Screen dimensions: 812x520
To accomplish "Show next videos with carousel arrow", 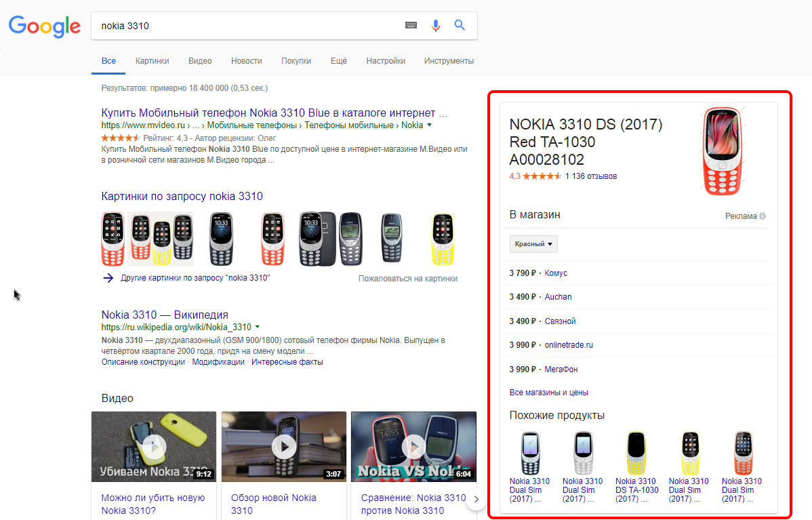I will (x=476, y=499).
